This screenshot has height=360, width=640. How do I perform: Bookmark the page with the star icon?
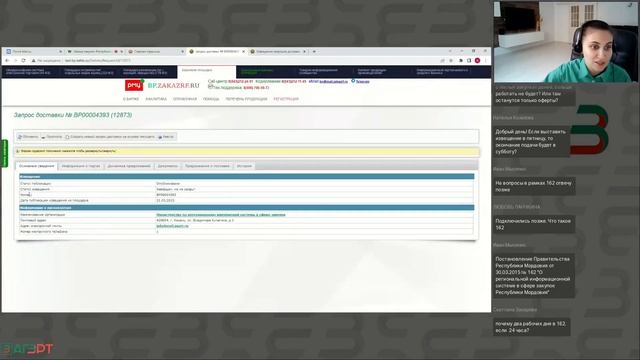[x=451, y=60]
